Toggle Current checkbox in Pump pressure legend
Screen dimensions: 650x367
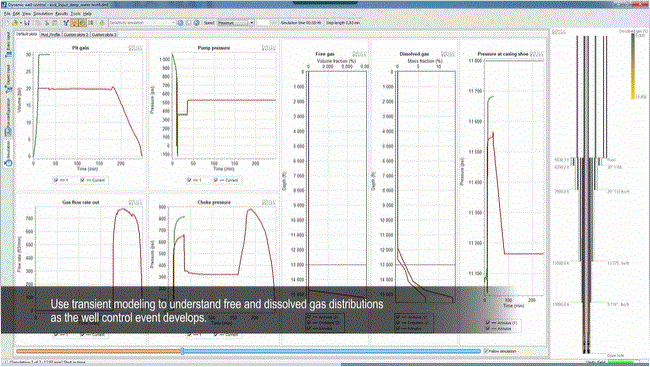[x=216, y=180]
